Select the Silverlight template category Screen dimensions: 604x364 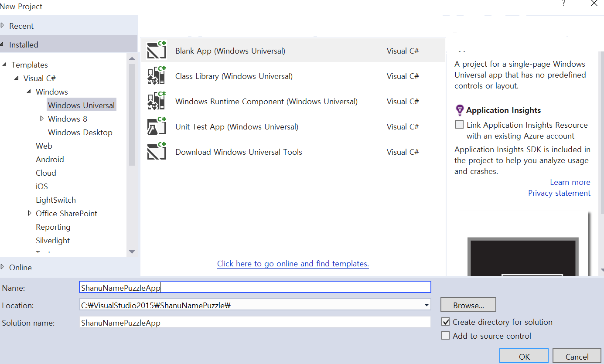click(x=53, y=240)
